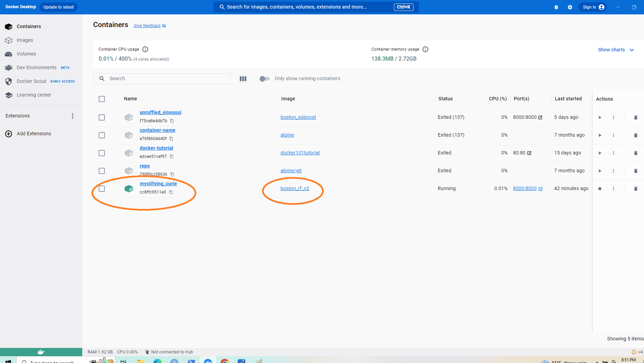This screenshot has width=644, height=363.
Task: Click the column layout icon beside search
Action: point(243,79)
